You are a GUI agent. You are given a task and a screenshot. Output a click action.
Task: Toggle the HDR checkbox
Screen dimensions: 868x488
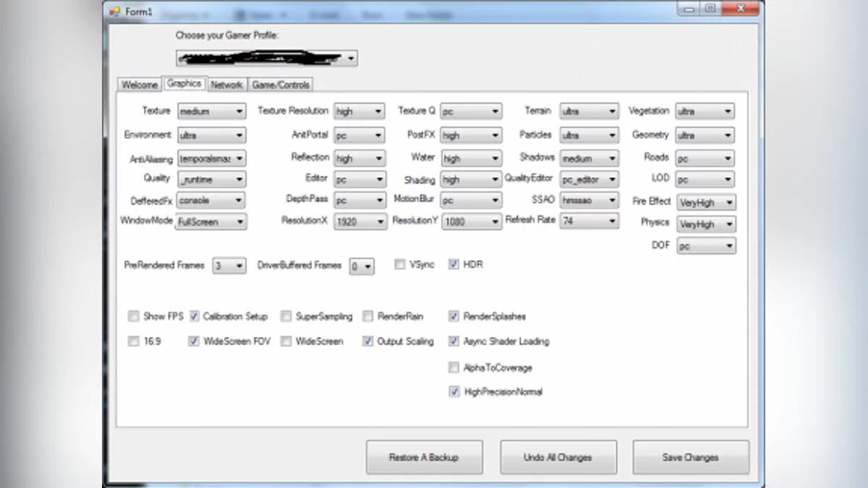(x=454, y=265)
